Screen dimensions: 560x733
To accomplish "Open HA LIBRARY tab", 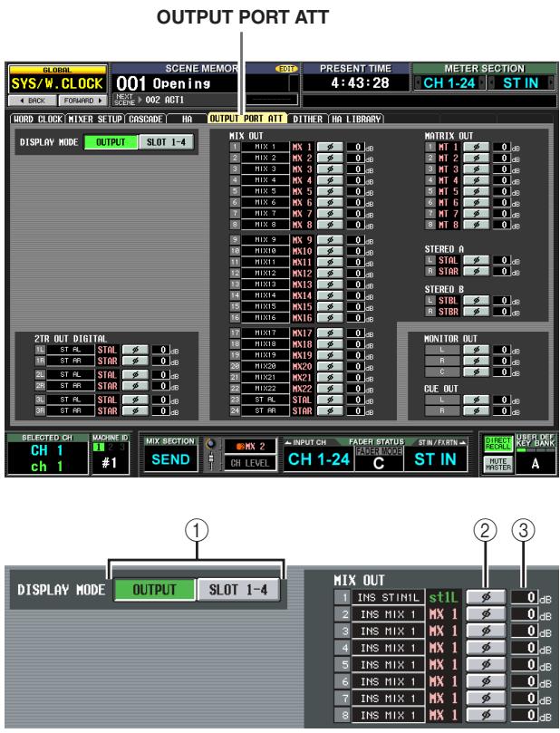I will point(356,120).
